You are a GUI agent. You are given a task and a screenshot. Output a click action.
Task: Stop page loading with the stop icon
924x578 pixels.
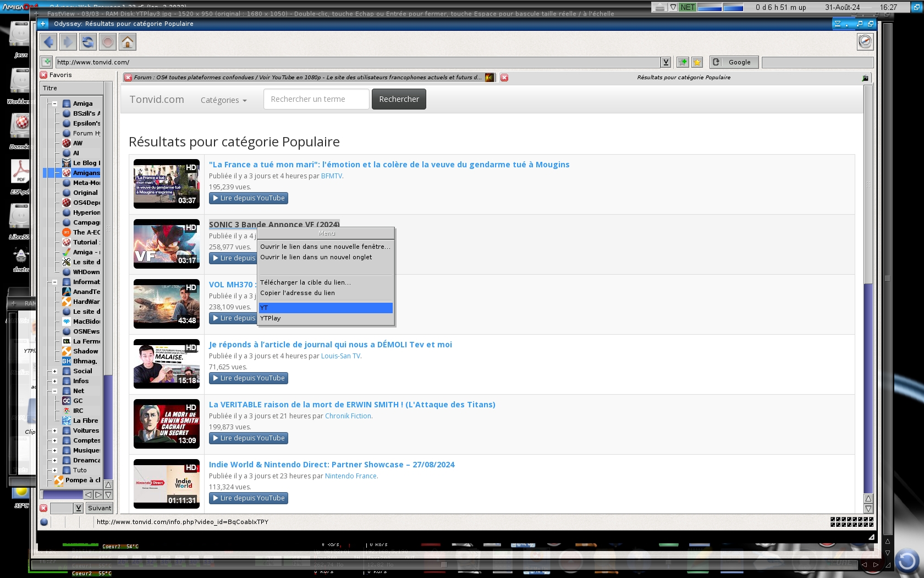coord(108,42)
